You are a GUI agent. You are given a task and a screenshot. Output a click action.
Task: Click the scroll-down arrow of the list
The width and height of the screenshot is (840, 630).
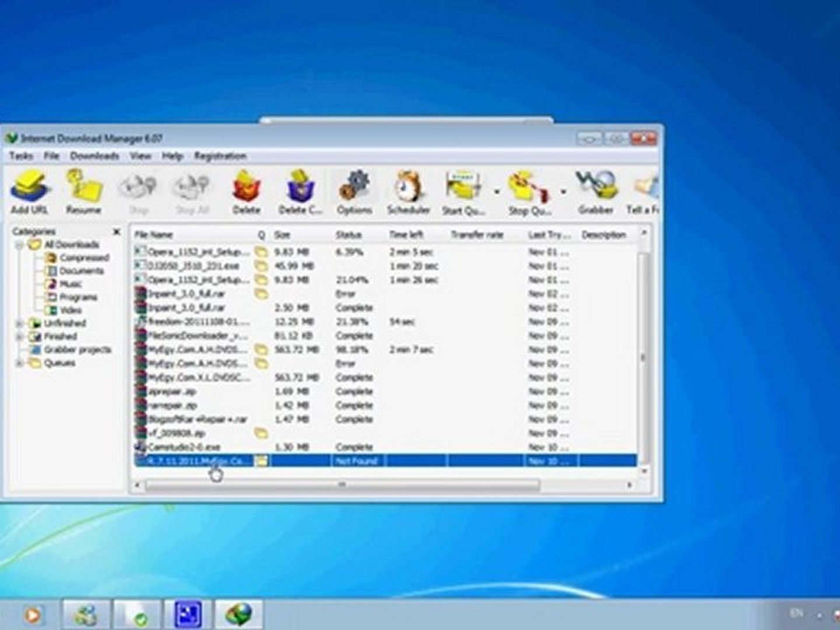(x=644, y=470)
